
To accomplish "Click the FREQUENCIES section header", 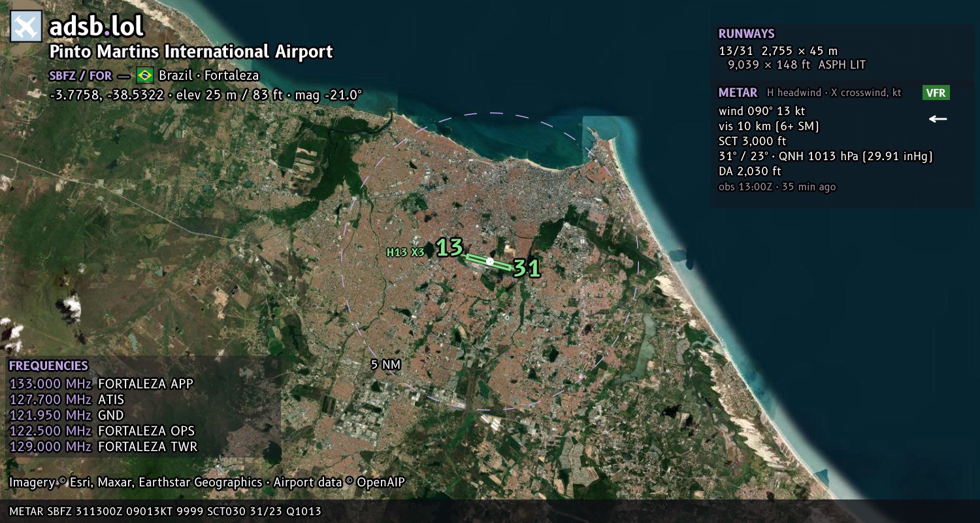I will click(48, 366).
